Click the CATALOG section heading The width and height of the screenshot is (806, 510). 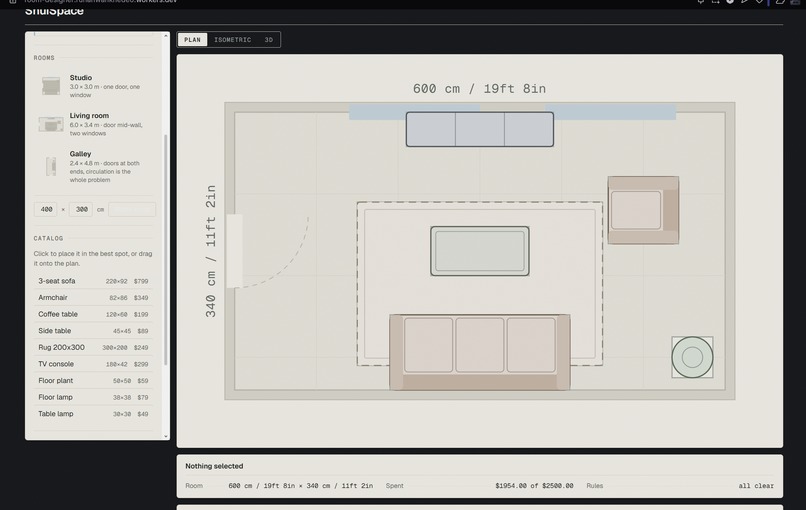[48, 239]
